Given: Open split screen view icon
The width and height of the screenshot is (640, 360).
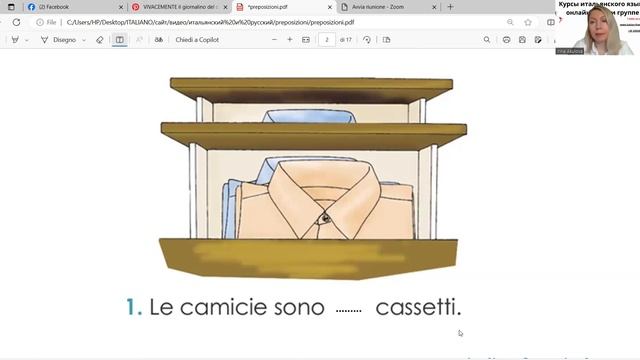Looking at the screenshot, I should click(x=551, y=22).
